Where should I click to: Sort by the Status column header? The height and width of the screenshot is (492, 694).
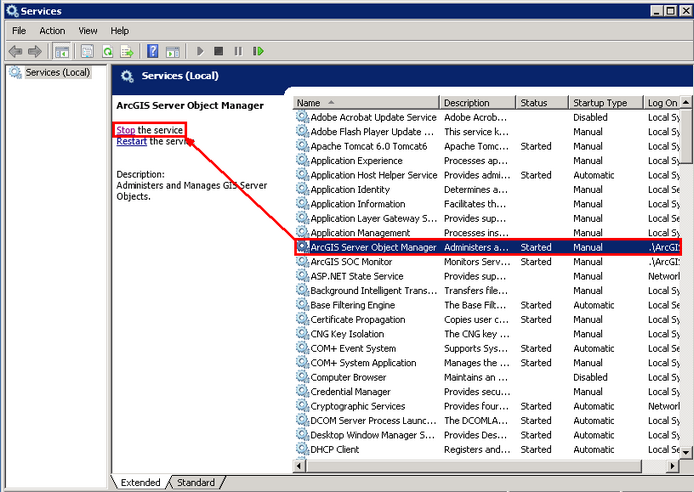542,103
